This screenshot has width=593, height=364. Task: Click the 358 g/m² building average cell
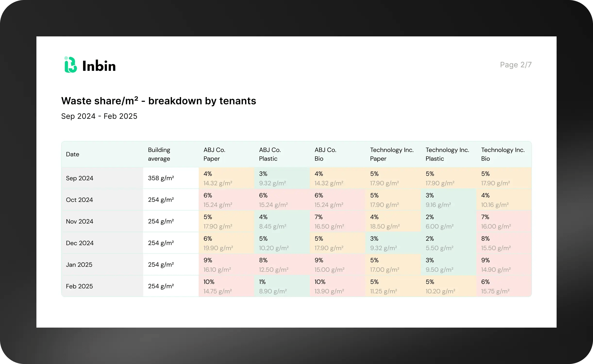pyautogui.click(x=161, y=178)
